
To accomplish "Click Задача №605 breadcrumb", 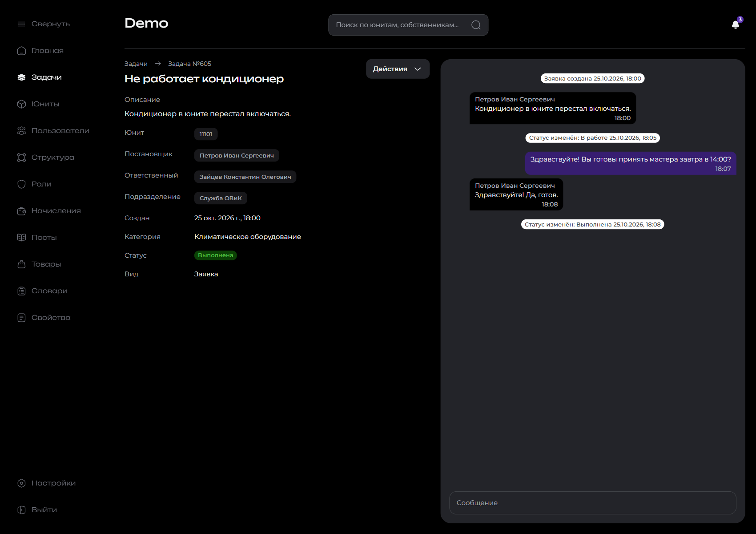I will point(189,64).
